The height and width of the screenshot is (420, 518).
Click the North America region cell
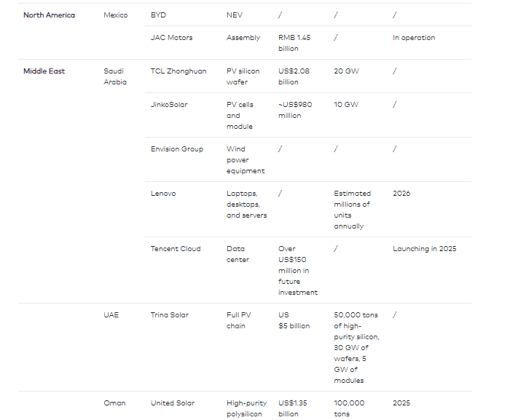(x=49, y=15)
